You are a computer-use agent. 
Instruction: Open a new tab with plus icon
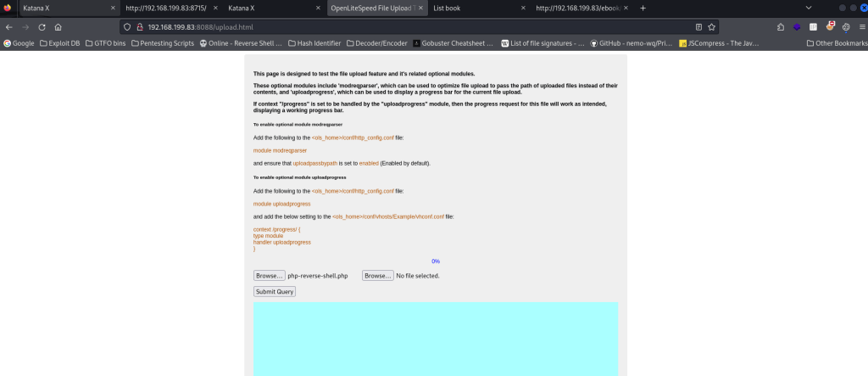(x=643, y=8)
